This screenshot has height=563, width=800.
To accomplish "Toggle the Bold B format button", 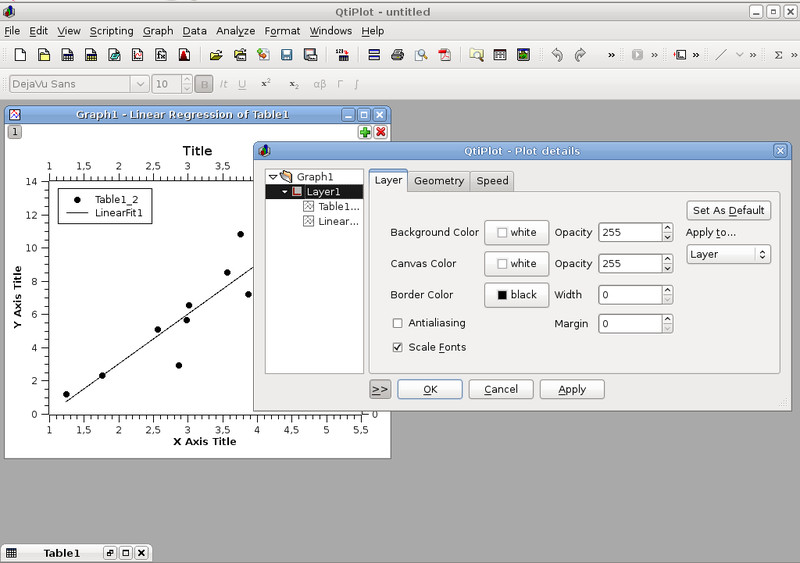I will point(205,84).
